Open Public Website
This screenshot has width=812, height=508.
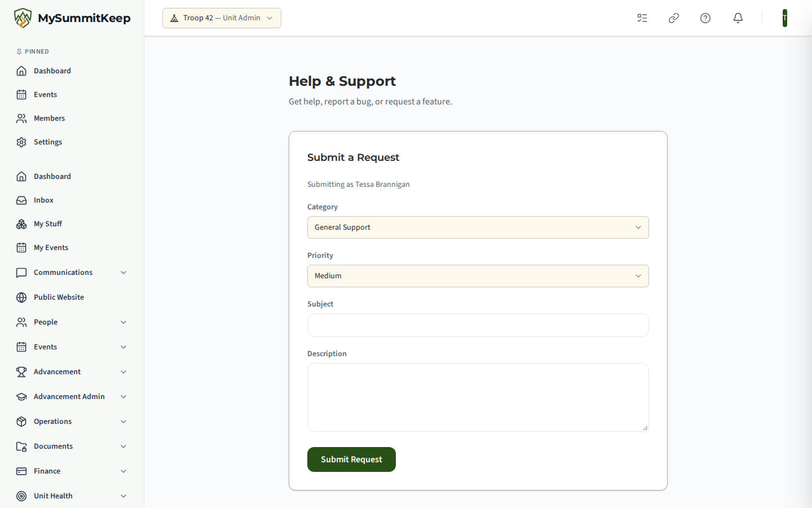[72, 297]
